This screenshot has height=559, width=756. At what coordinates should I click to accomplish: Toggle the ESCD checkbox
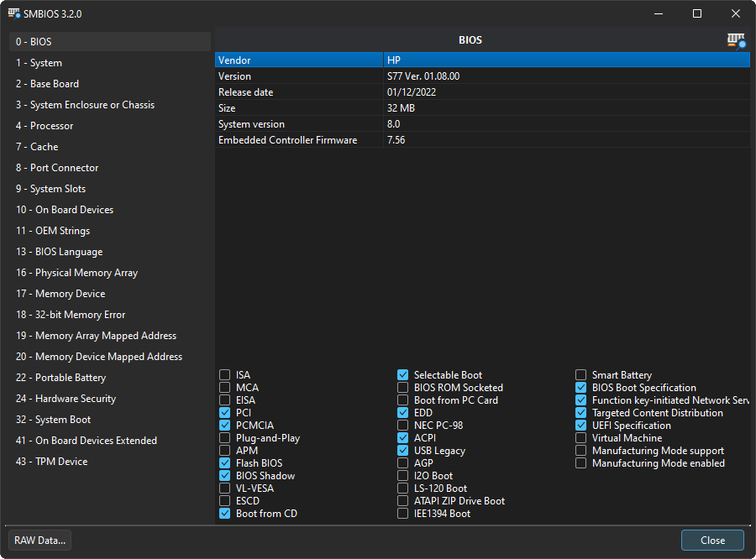(224, 501)
